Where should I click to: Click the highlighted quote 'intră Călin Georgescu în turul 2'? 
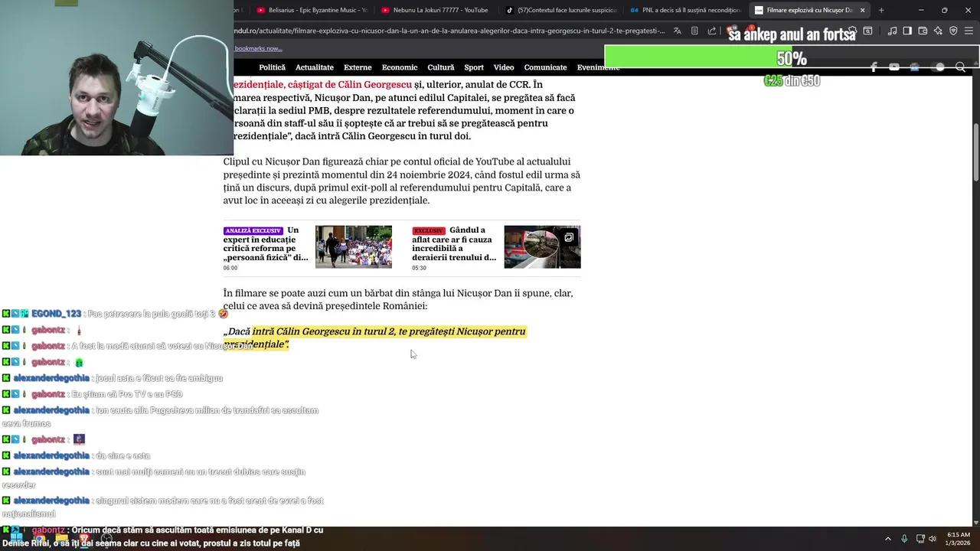point(389,331)
